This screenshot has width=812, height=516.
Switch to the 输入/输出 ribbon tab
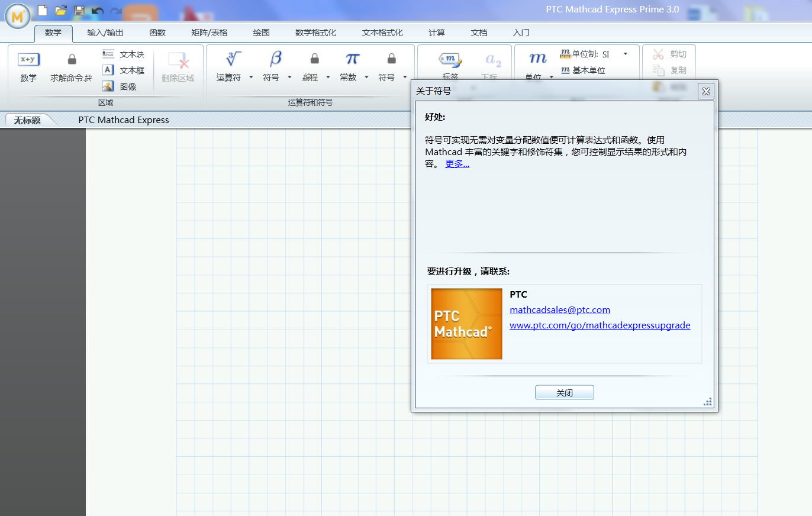point(105,33)
